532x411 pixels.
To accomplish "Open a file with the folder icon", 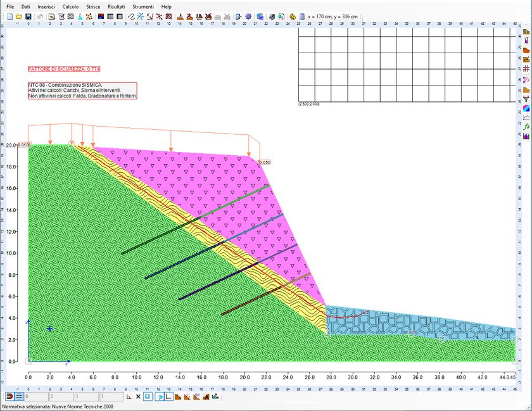I will [19, 16].
